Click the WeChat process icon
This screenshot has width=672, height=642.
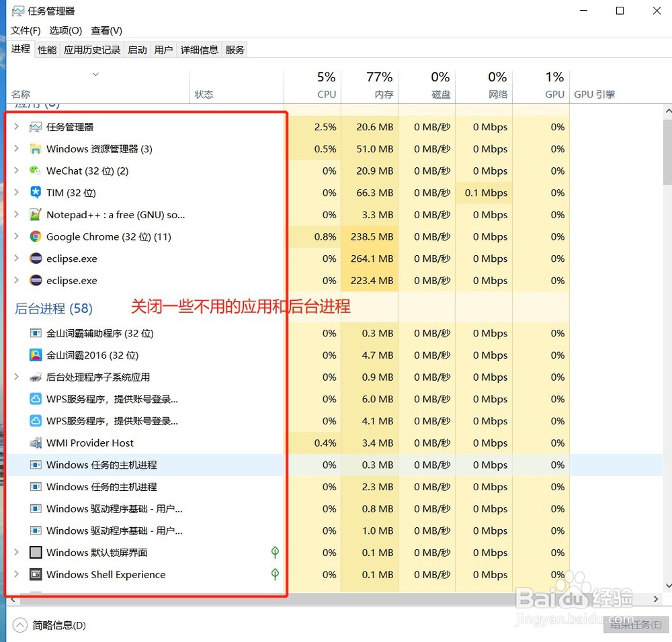(36, 171)
